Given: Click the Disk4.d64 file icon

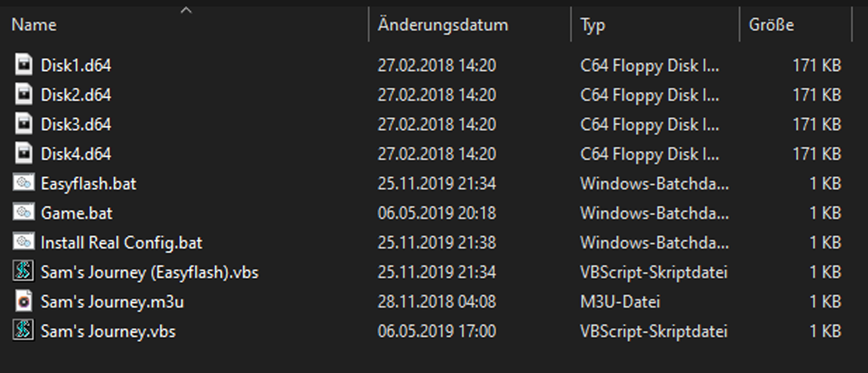Looking at the screenshot, I should tap(24, 153).
